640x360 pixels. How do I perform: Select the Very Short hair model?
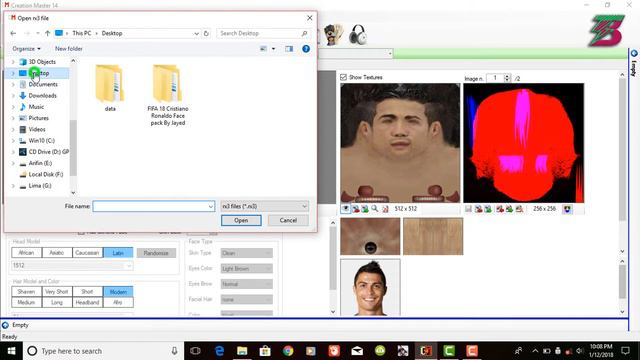coord(57,292)
